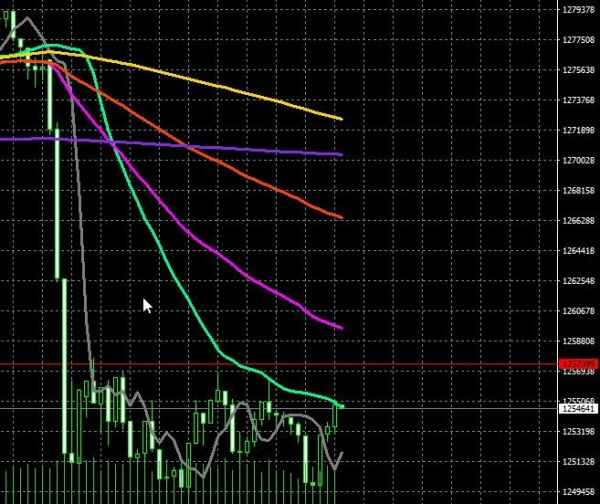
Task: Click the 1251328 price axis label
Action: pos(579,462)
